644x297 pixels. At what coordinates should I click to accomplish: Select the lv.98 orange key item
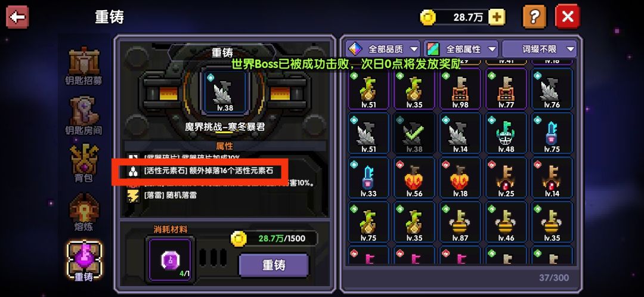click(460, 89)
